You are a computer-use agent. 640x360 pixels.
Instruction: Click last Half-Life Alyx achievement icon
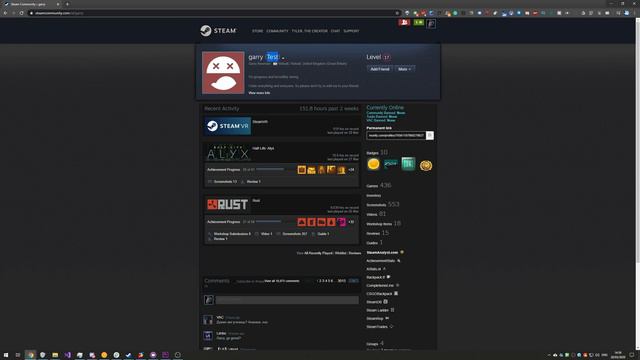click(x=341, y=170)
